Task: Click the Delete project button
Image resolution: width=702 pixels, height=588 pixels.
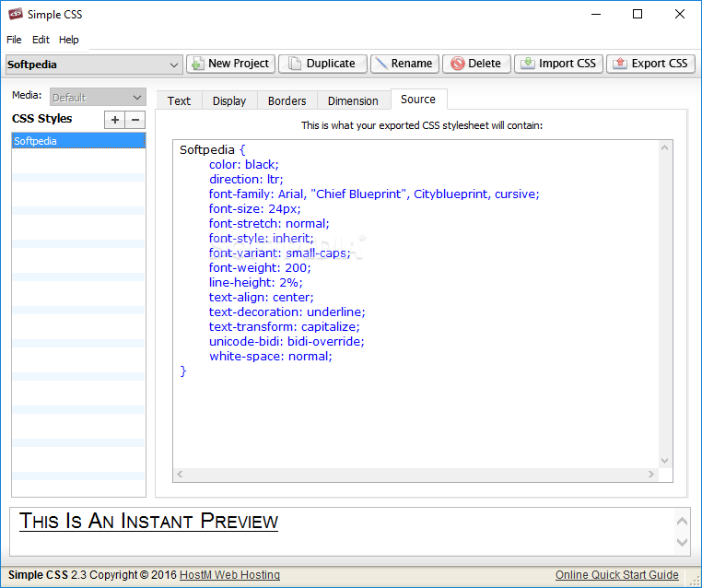Action: click(x=476, y=64)
